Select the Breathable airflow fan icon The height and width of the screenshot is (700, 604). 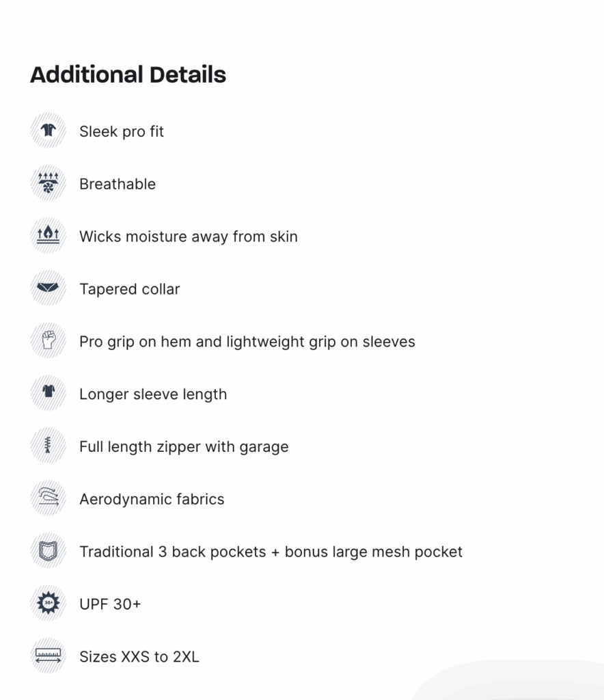[49, 183]
